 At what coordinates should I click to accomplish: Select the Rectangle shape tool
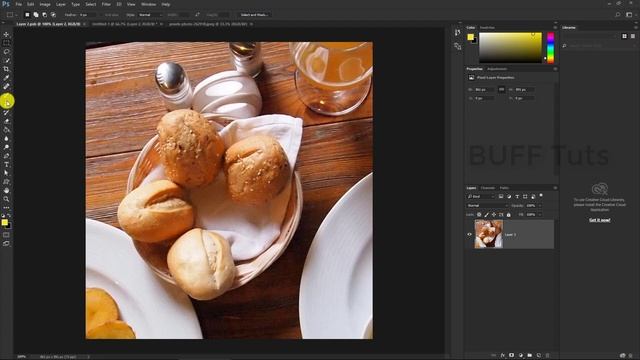(6, 182)
